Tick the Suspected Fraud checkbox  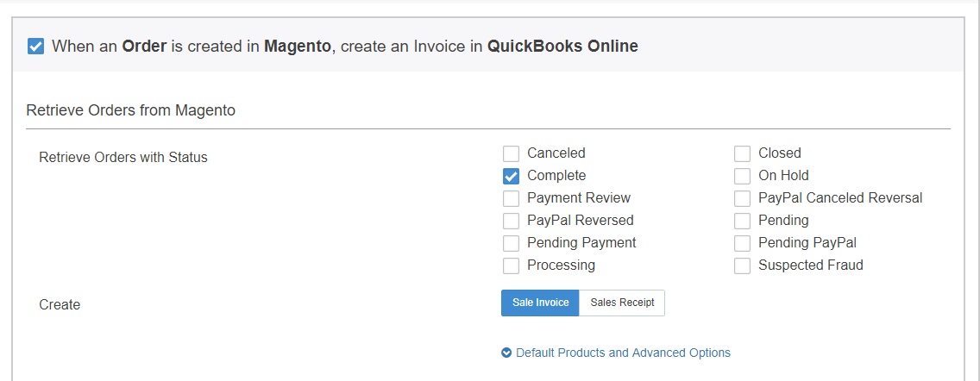coord(743,265)
